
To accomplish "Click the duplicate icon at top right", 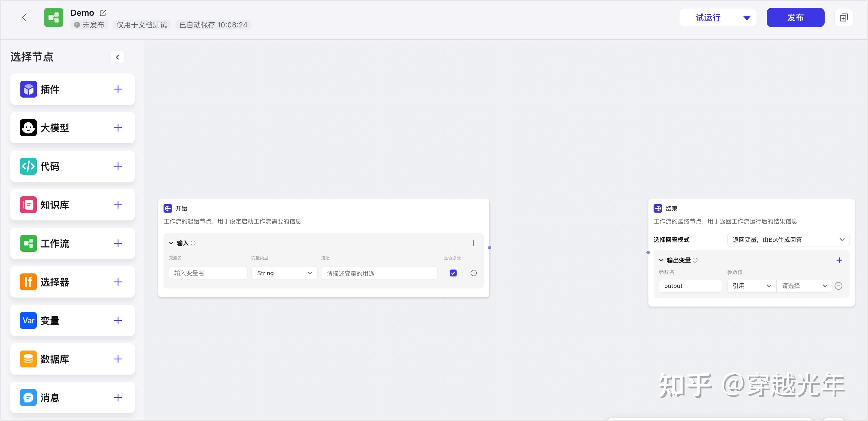I will pos(843,17).
